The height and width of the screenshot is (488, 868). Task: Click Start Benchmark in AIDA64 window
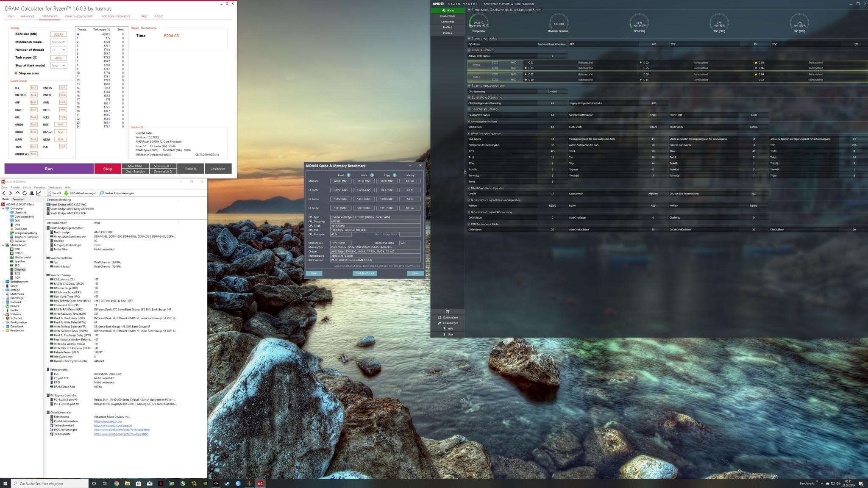click(x=364, y=273)
